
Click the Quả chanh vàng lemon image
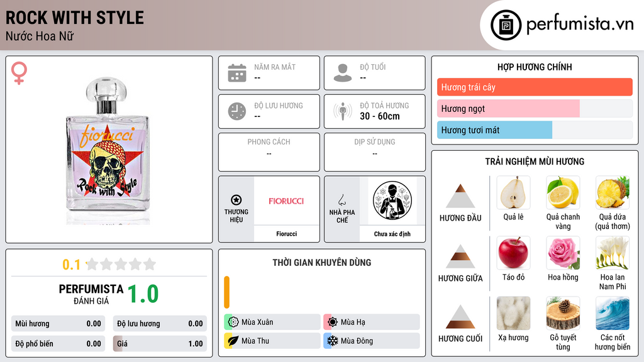(563, 193)
